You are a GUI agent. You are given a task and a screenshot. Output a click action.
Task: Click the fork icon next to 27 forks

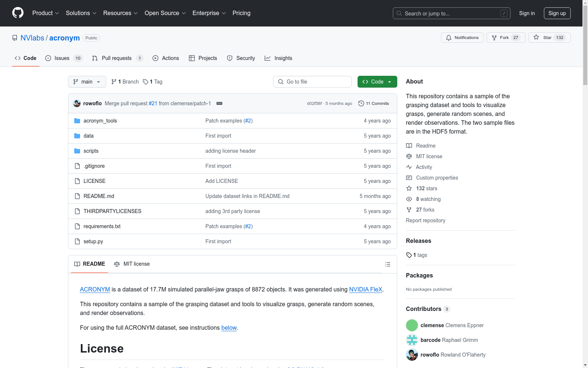coord(409,210)
